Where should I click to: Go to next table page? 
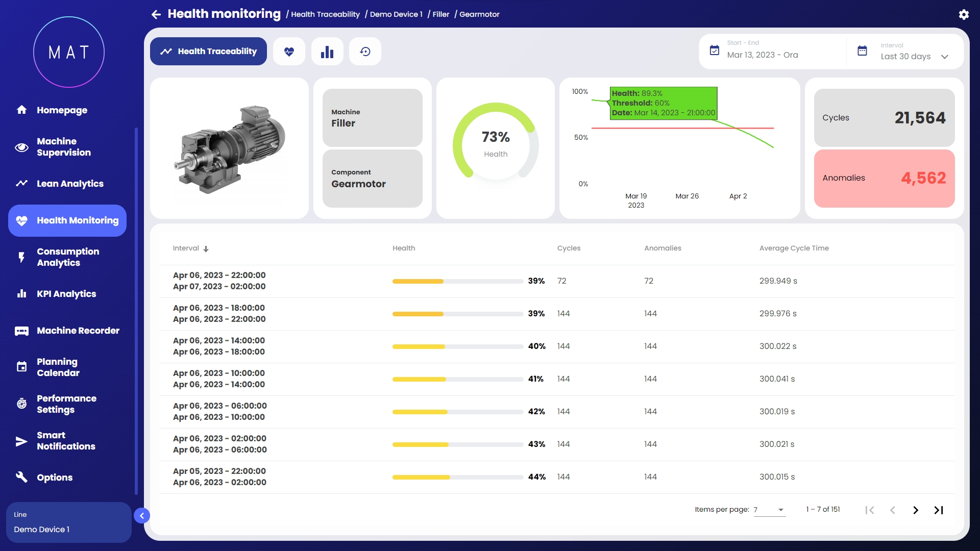pyautogui.click(x=916, y=510)
